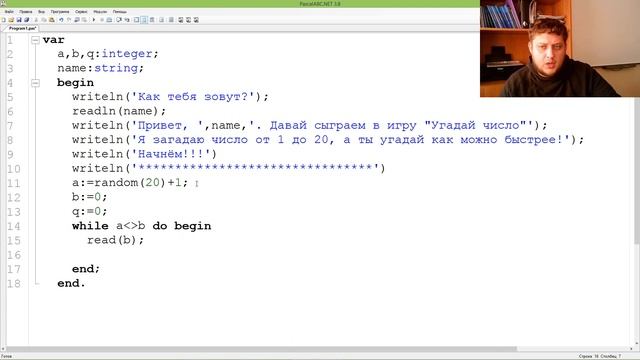Click the Open file folder icon
Viewport: 640px width, 360px height.
point(11,20)
